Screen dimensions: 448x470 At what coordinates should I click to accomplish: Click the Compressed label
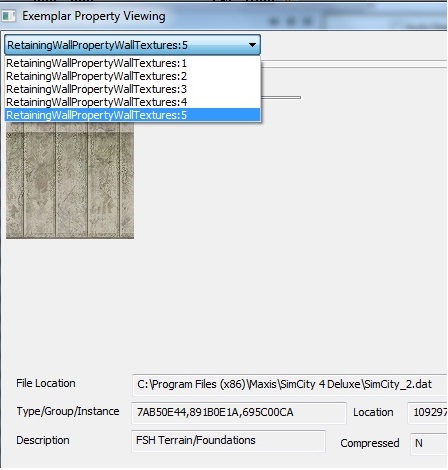pyautogui.click(x=370, y=443)
